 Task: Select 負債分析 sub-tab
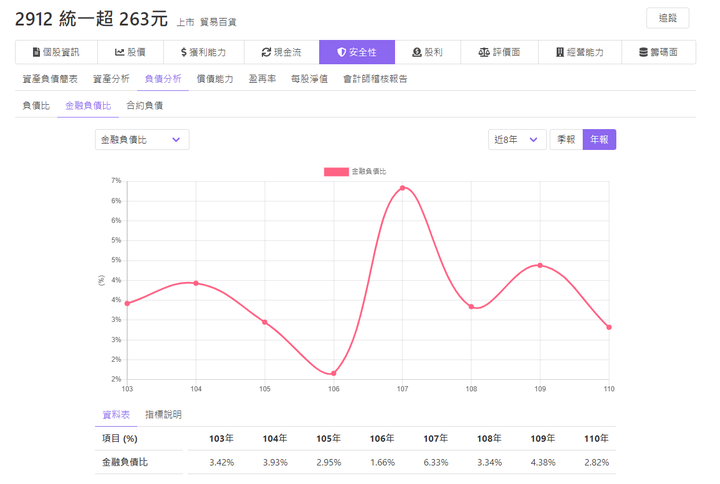pyautogui.click(x=163, y=79)
